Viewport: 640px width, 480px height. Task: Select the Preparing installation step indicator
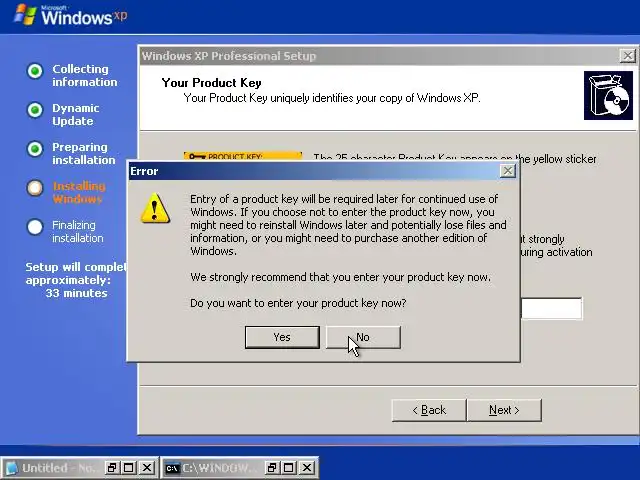35,149
